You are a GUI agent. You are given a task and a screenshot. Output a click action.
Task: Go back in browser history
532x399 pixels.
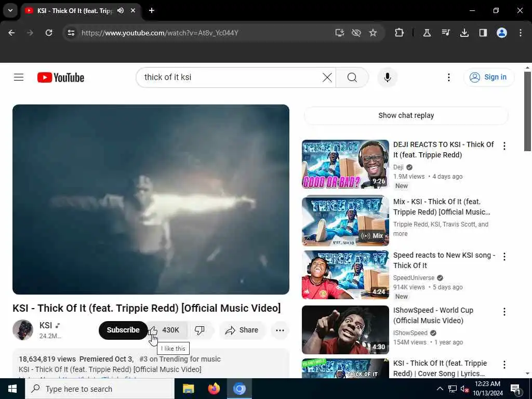coord(11,33)
